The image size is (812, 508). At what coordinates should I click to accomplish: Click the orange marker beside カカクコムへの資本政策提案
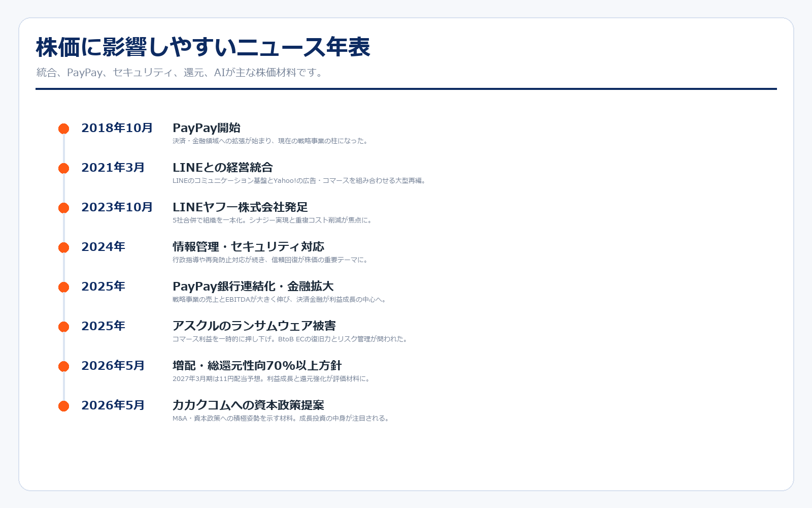coord(63,406)
